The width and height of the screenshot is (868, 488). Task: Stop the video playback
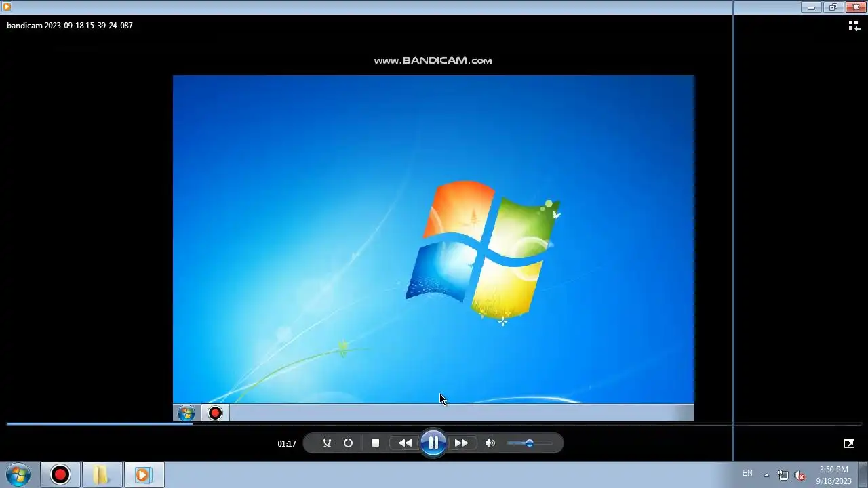pos(375,443)
